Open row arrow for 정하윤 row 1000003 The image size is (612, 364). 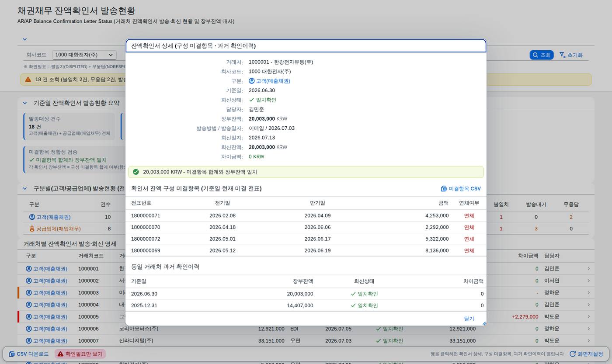[588, 293]
